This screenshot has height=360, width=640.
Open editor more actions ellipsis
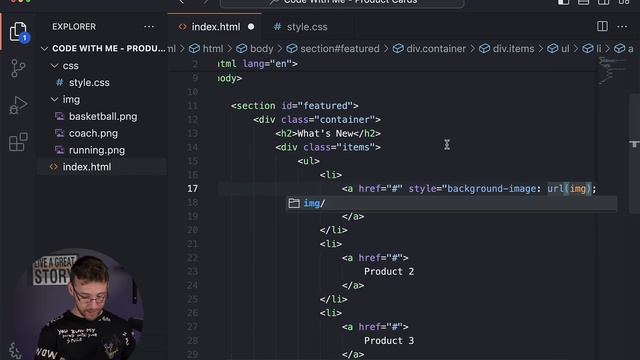pos(622,27)
